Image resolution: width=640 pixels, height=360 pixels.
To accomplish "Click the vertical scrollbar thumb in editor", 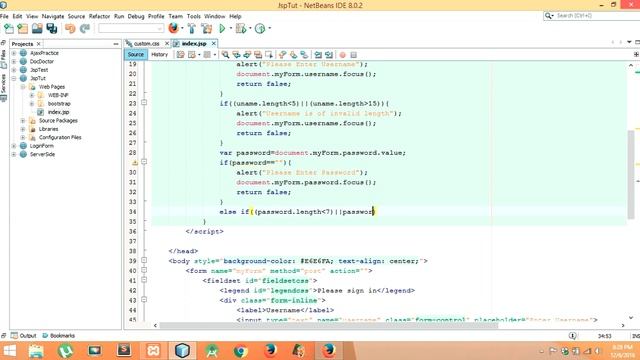I will (631, 175).
